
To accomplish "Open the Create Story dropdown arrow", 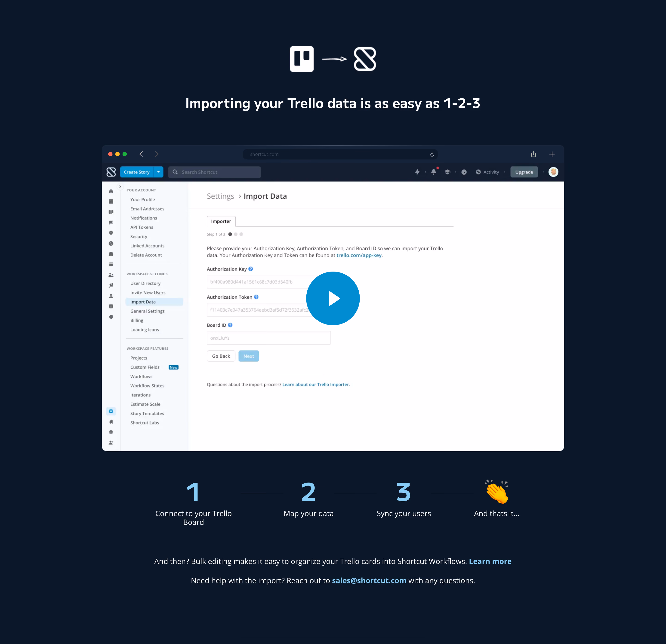I will (x=158, y=172).
